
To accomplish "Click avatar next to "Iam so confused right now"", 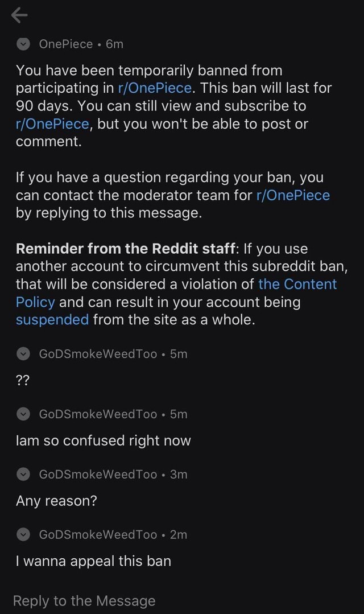I will tap(23, 414).
